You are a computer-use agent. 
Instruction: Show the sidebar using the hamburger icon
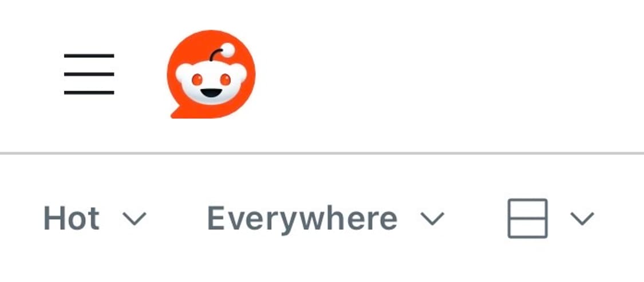click(x=89, y=74)
